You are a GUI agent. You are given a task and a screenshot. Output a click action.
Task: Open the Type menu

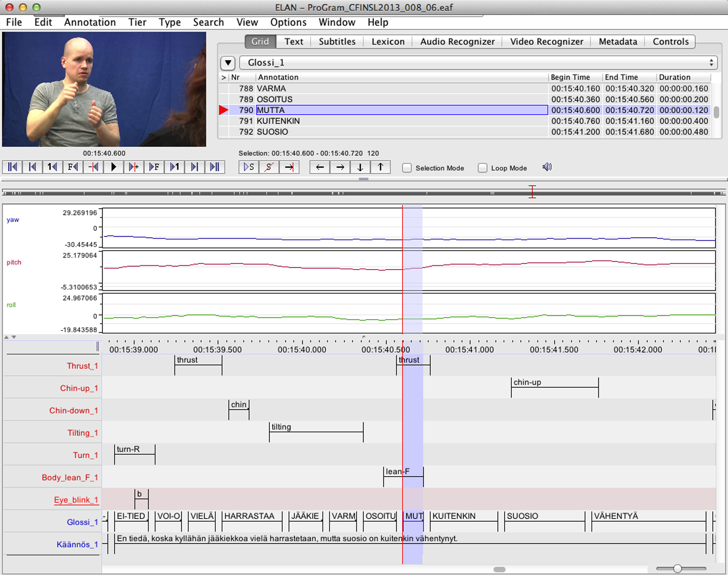click(x=170, y=22)
